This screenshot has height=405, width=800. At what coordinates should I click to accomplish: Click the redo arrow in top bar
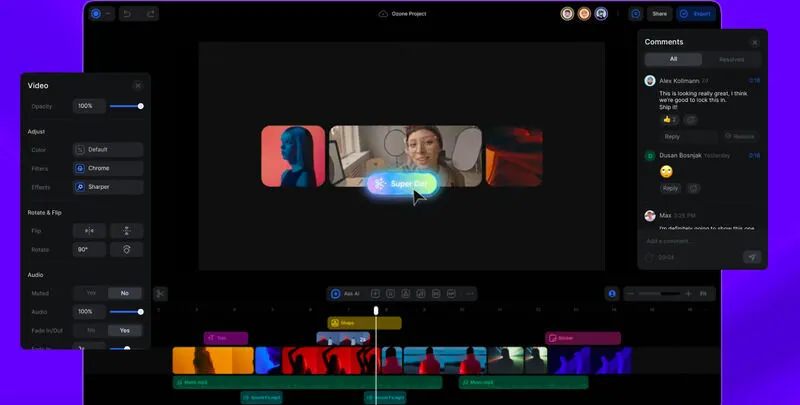[x=151, y=14]
